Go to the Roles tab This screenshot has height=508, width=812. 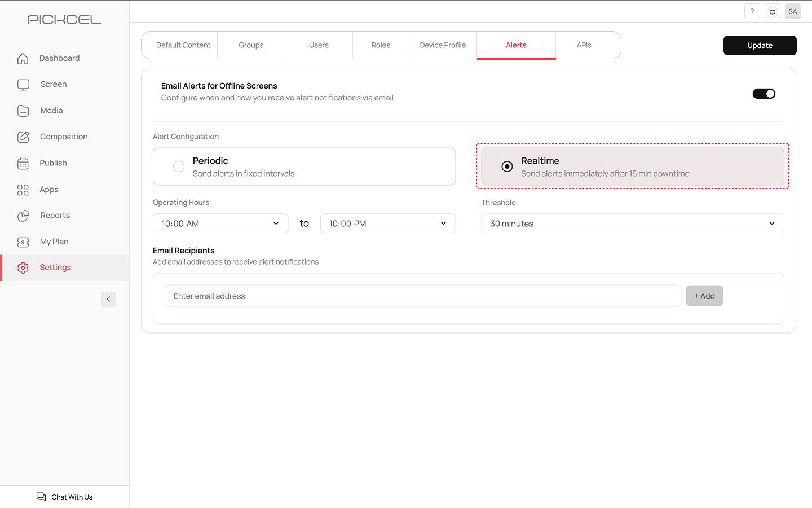[x=381, y=45]
